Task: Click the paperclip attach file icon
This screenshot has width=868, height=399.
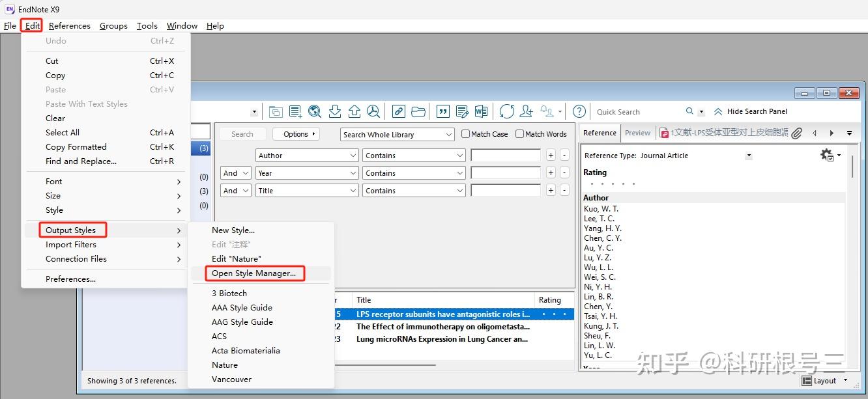Action: click(796, 133)
